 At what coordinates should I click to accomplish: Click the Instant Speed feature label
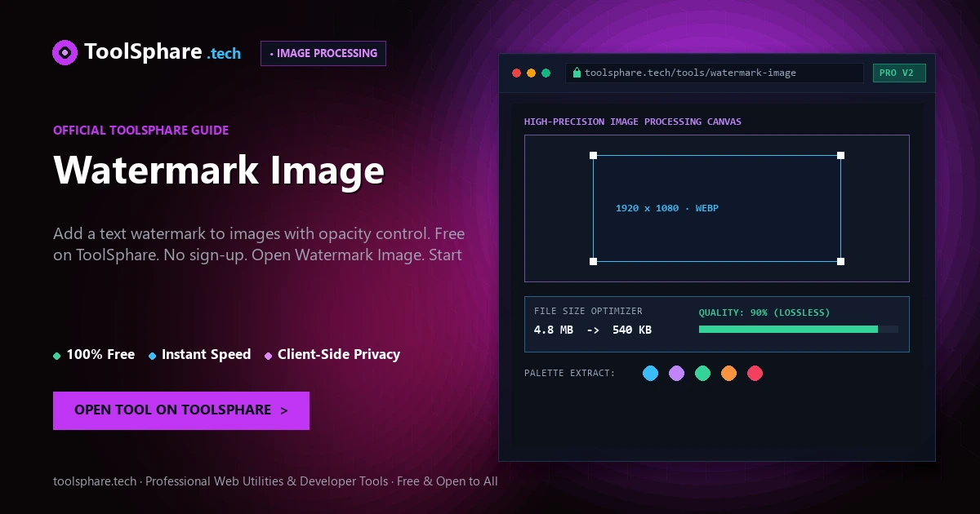point(206,354)
